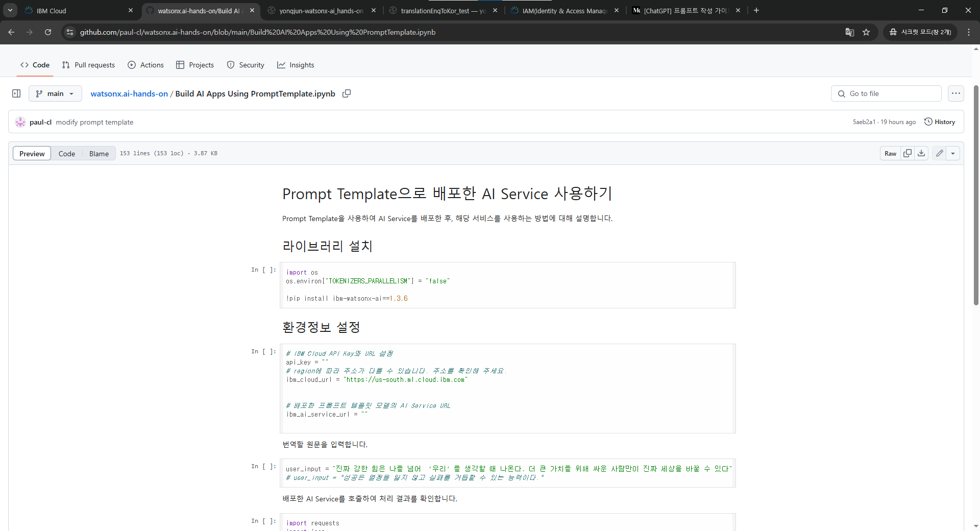Viewport: 980px width, 531px height.
Task: Switch to the ChatGPT prompt guide tab
Action: (685, 11)
